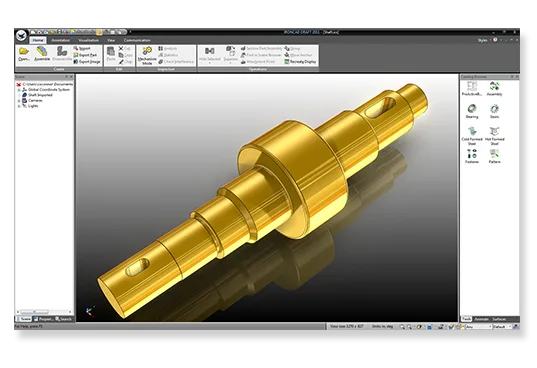Pin the Catalog Browser panel

[512, 77]
